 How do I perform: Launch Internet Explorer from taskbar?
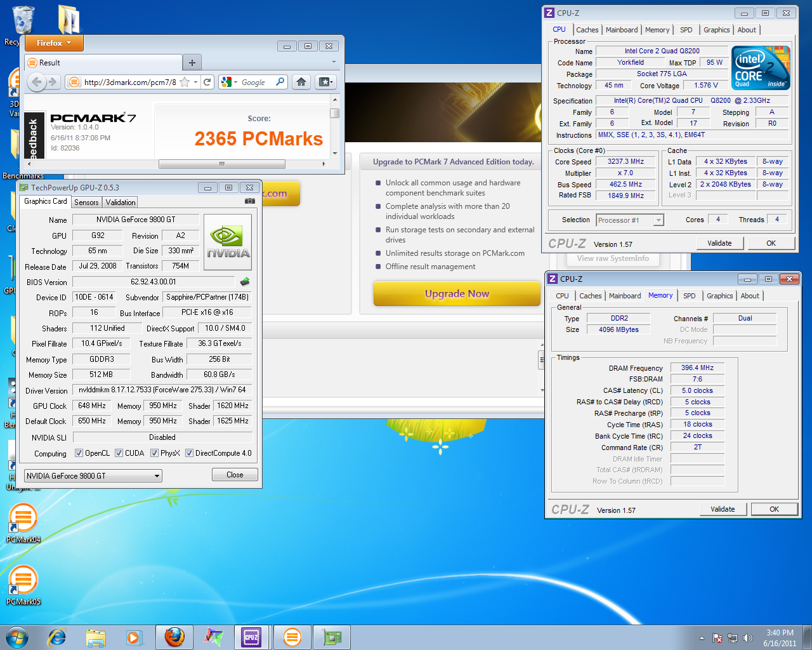[57, 637]
